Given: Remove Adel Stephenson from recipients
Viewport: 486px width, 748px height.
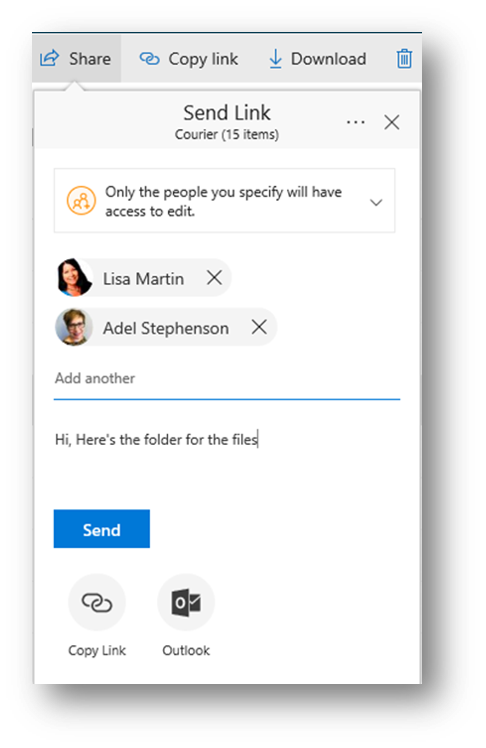Looking at the screenshot, I should tap(259, 327).
